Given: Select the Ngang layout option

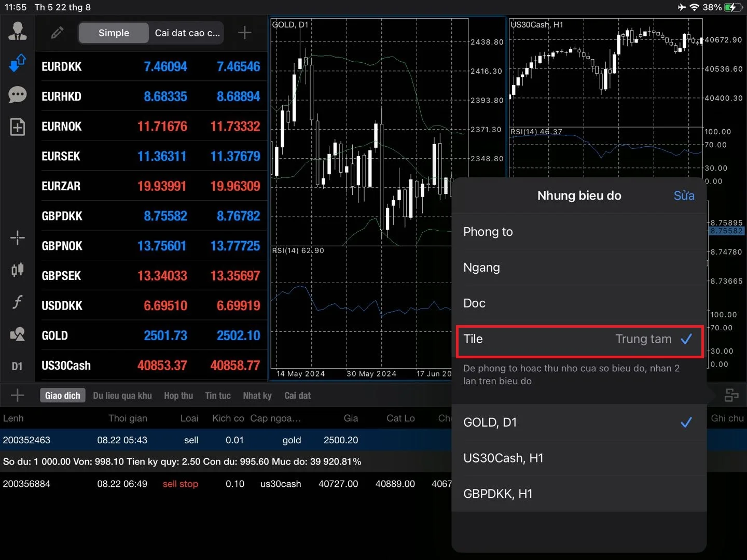Looking at the screenshot, I should coord(579,268).
